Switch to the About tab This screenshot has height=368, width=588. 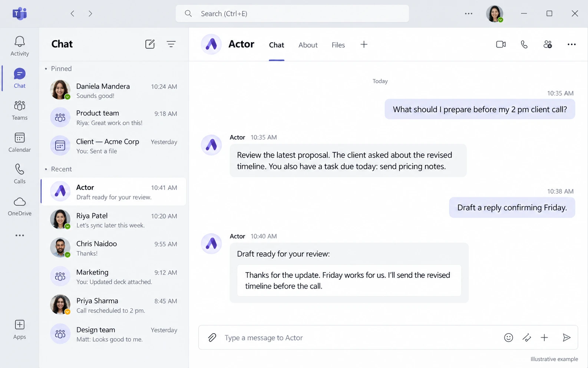(308, 45)
